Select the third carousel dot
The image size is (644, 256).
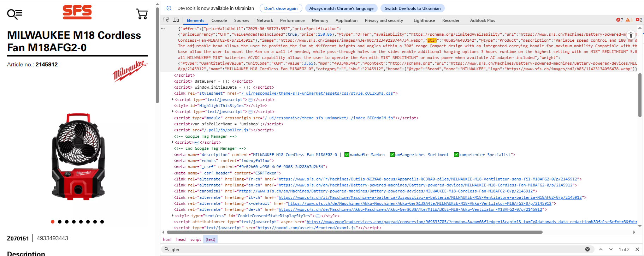tap(67, 222)
